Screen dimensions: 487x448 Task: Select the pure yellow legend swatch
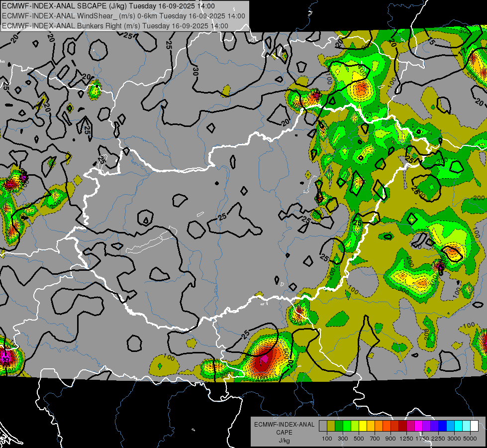363,426
